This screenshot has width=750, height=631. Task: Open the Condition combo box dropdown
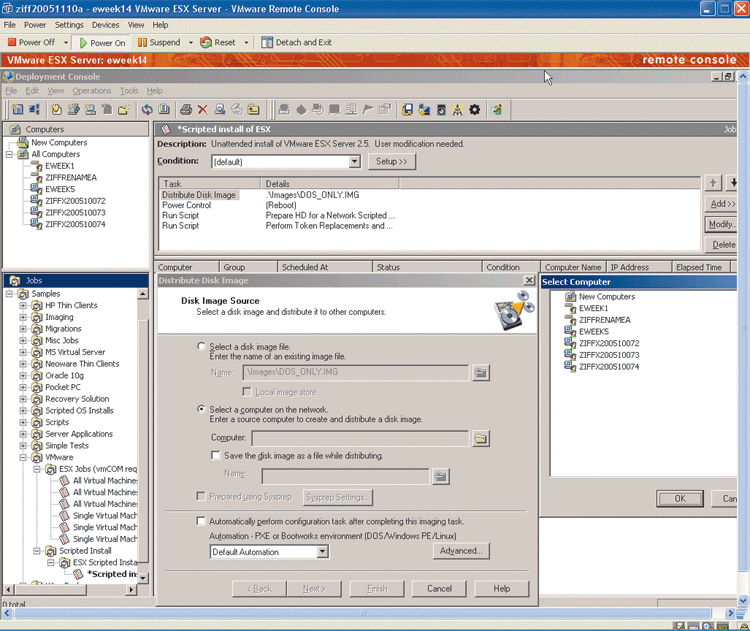click(354, 162)
